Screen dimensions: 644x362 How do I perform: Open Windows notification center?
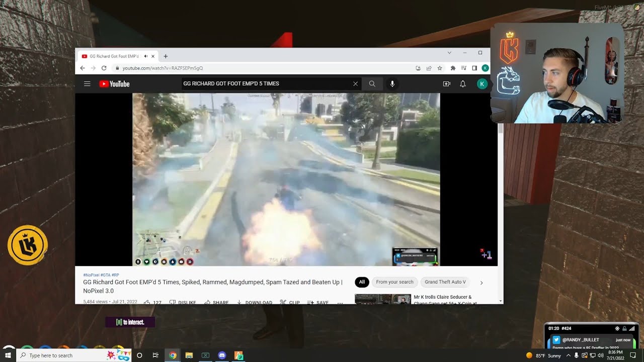633,355
